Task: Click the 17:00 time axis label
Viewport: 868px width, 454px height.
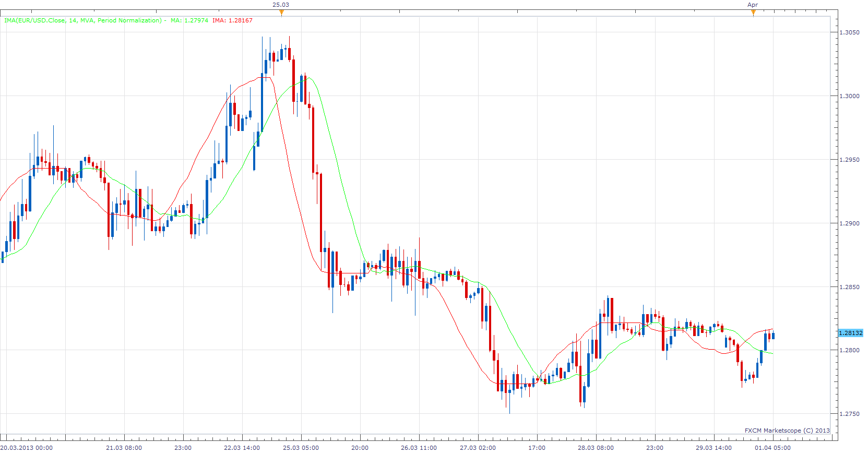Action: [537, 448]
